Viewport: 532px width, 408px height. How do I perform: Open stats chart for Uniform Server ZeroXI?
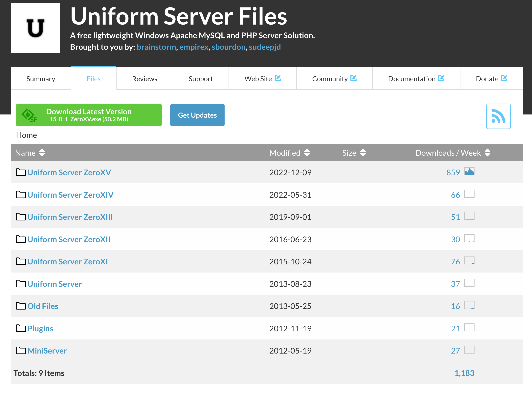469,261
